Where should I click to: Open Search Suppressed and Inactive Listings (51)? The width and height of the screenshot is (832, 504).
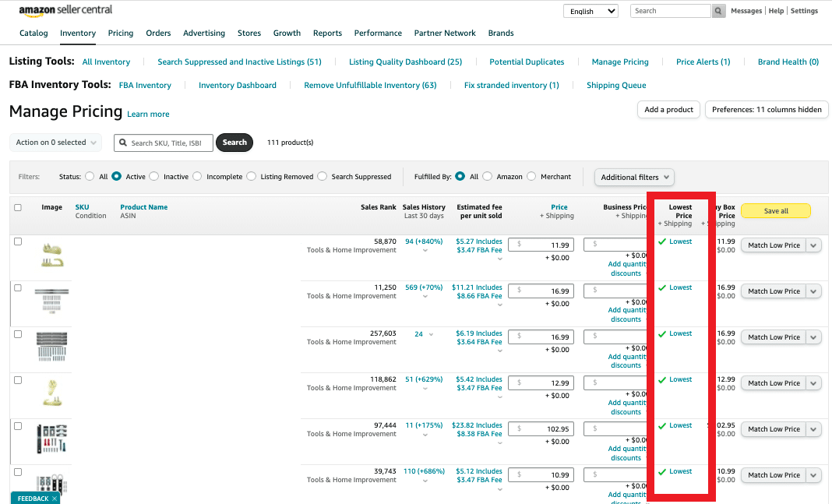[x=239, y=62]
